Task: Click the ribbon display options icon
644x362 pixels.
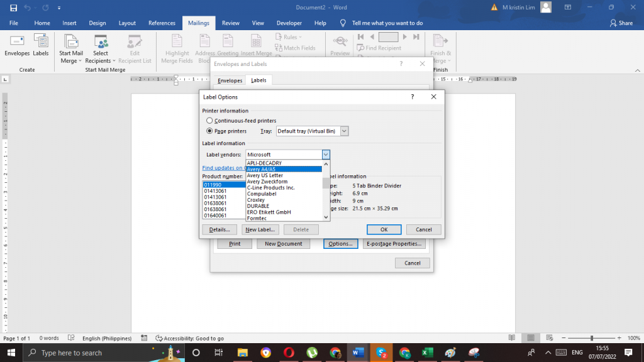Action: 568,8
